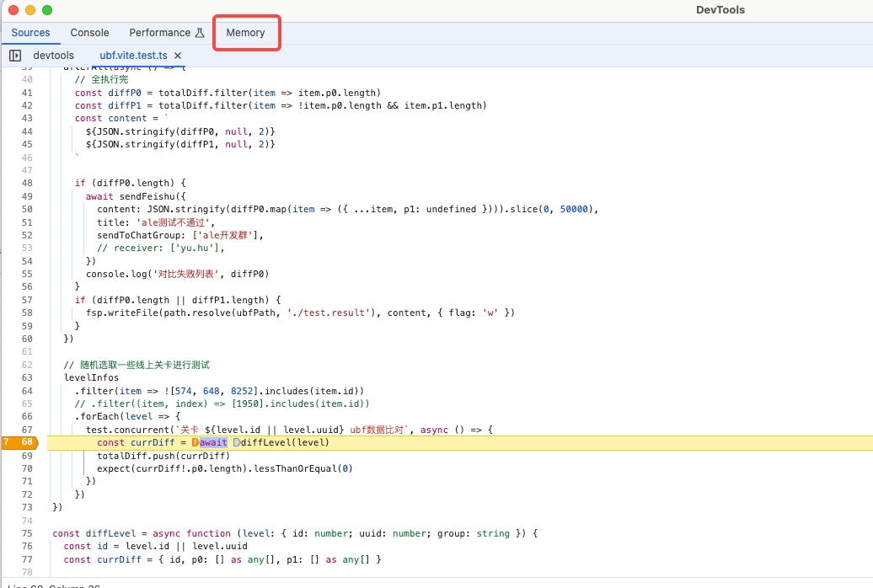Click 'sendToChatGroup' on line 52

tap(139, 235)
